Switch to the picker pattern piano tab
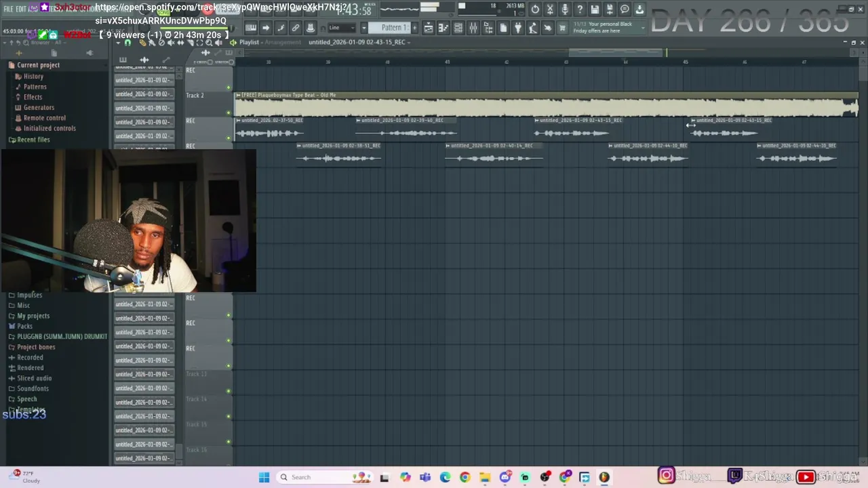 point(123,60)
